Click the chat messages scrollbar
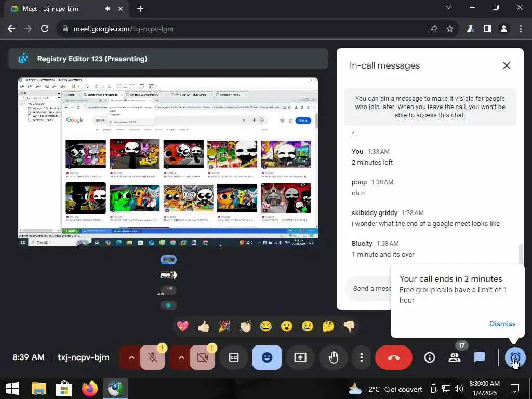 click(521, 254)
